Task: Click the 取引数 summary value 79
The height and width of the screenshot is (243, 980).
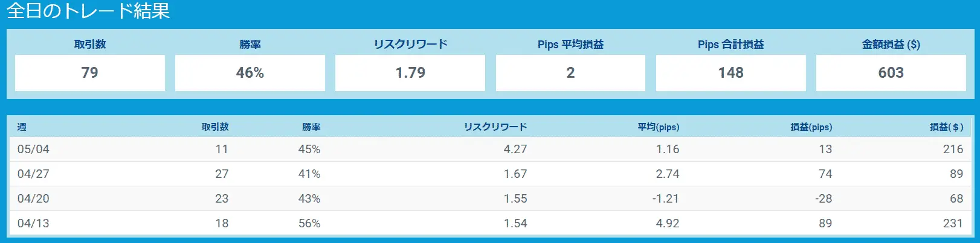Action: click(x=89, y=73)
